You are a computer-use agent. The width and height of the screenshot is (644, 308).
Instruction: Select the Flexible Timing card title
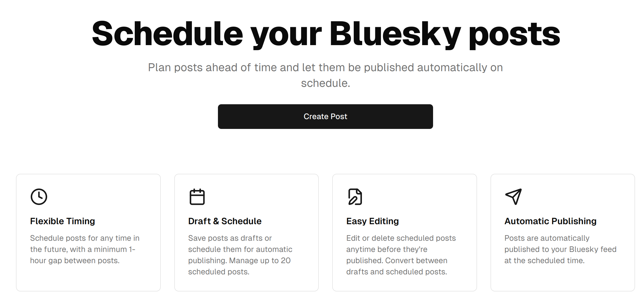point(62,221)
